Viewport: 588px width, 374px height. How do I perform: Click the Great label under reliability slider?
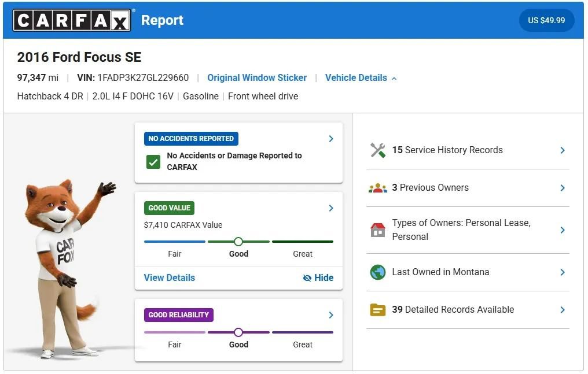[303, 345]
